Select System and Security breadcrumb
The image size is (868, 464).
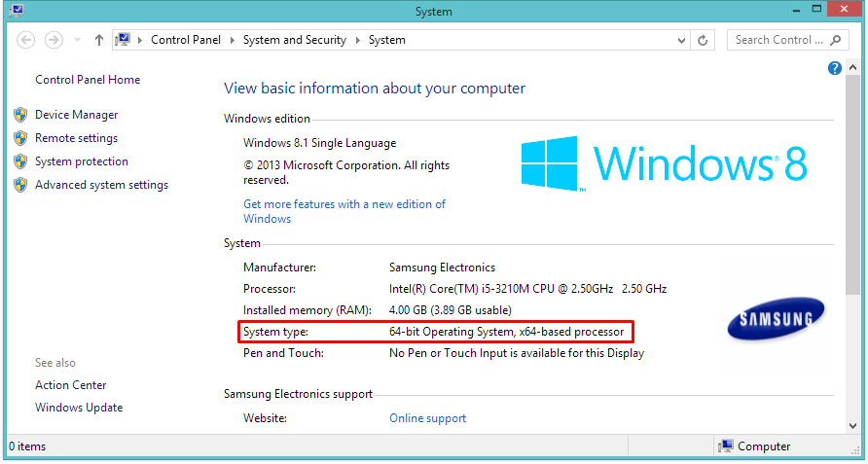294,40
